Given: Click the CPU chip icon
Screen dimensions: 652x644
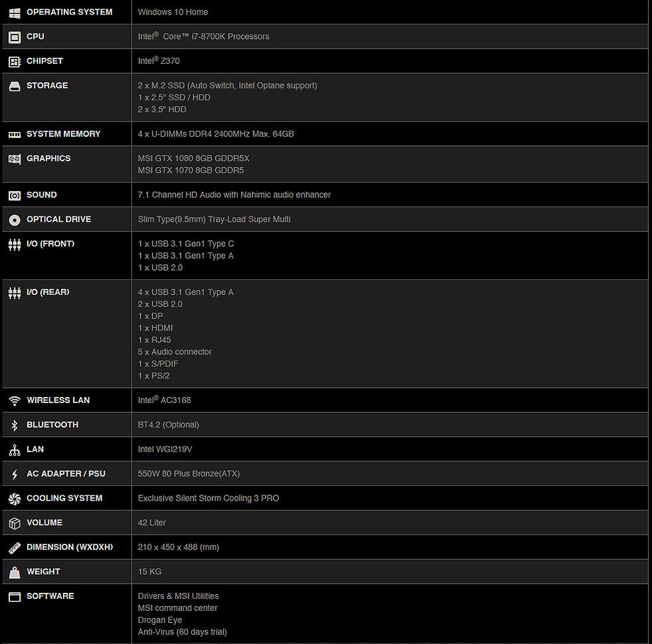Looking at the screenshot, I should [x=15, y=37].
